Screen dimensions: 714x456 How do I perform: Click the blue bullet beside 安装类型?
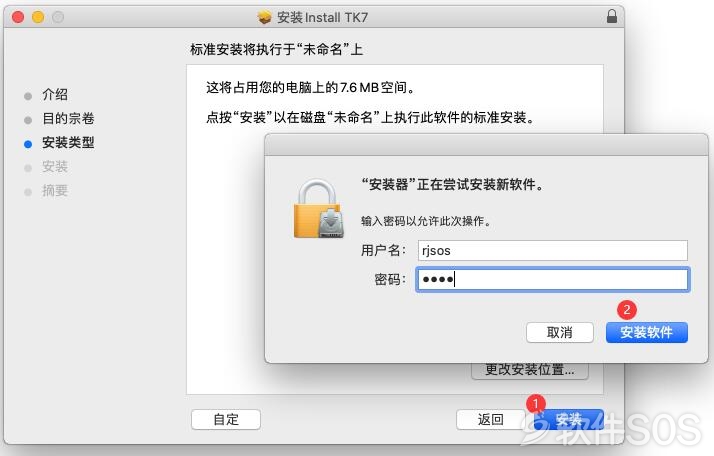tap(28, 144)
